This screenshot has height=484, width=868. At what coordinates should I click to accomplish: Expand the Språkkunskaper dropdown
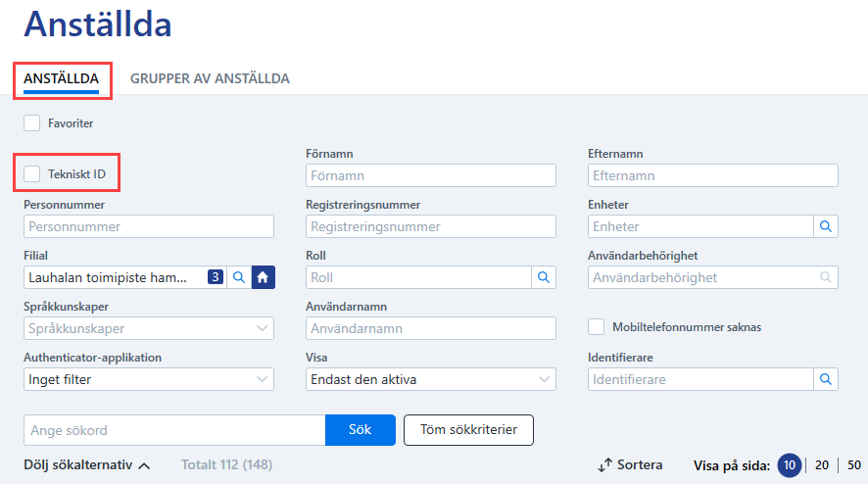click(x=149, y=328)
